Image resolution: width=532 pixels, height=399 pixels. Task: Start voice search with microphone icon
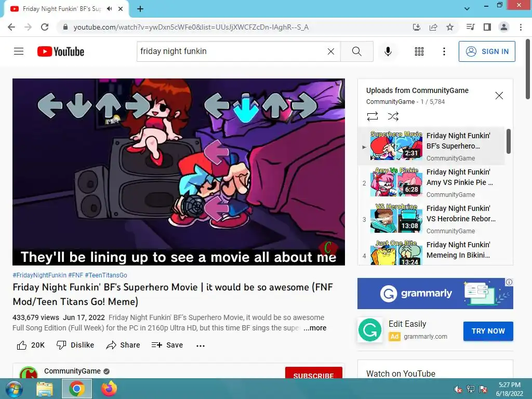[x=388, y=51]
